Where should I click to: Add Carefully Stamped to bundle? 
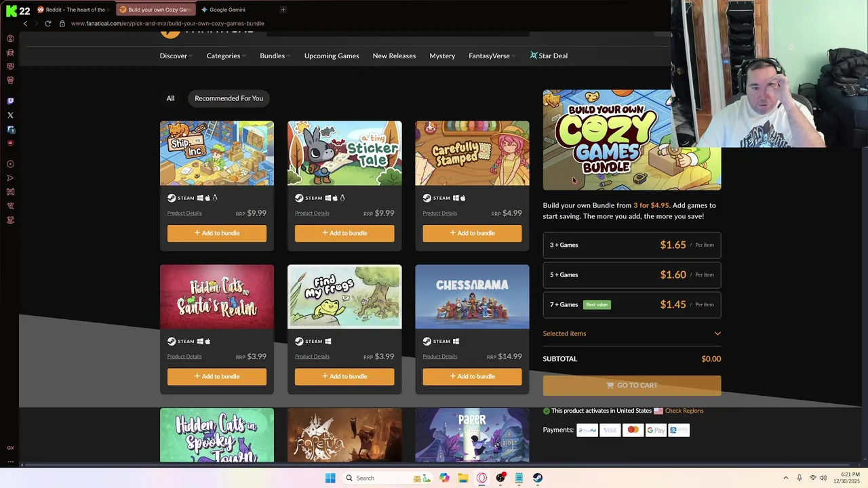[472, 233]
